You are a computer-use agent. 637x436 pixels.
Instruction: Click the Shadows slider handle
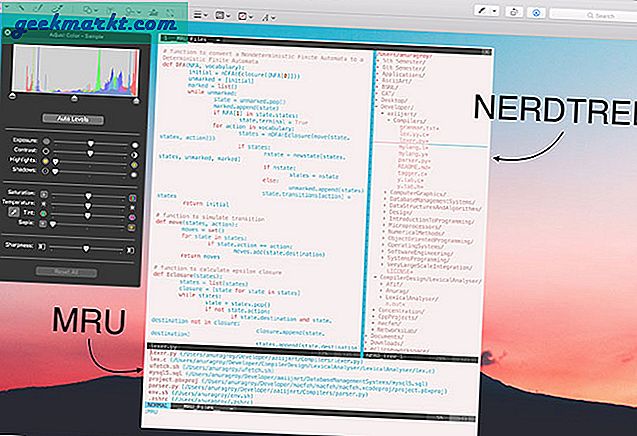55,171
